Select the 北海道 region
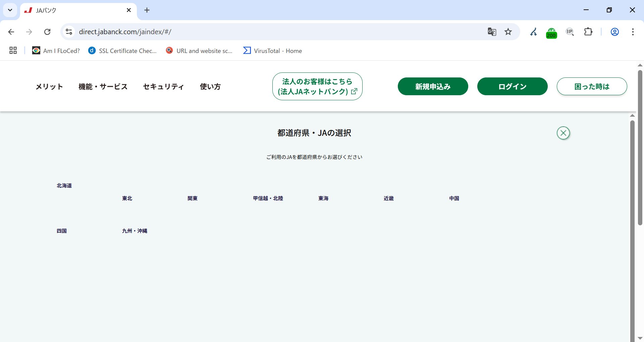 point(64,186)
